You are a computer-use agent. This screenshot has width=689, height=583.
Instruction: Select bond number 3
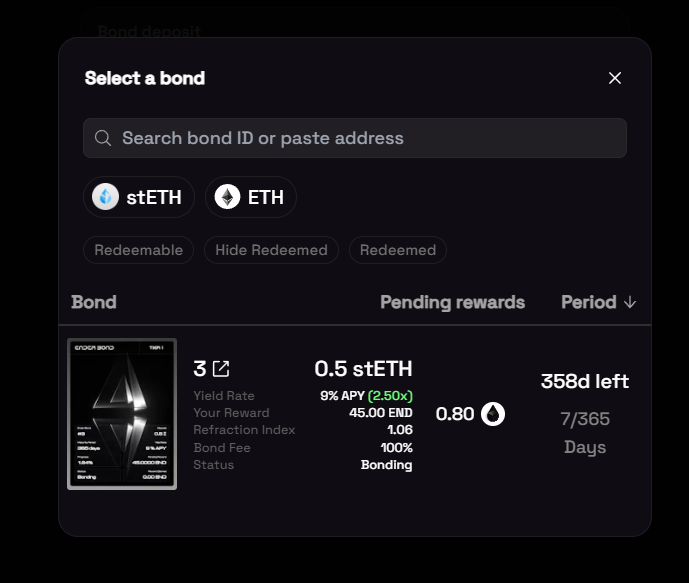[x=199, y=369]
